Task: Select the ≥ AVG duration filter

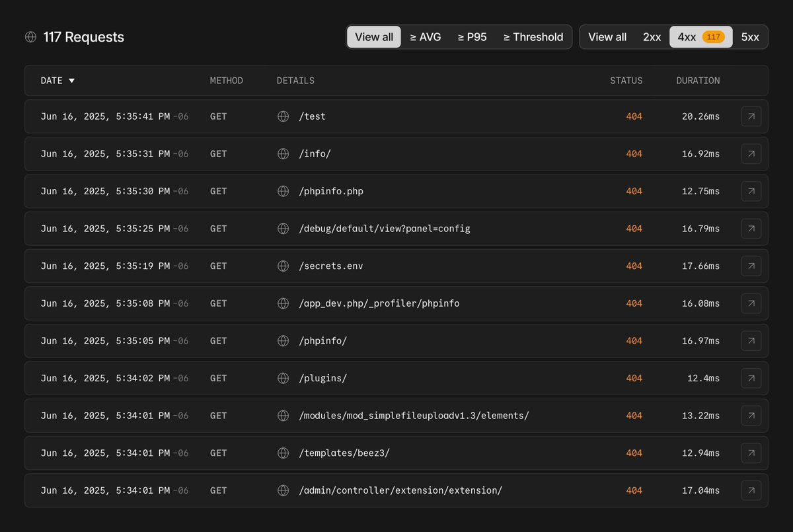Action: pyautogui.click(x=425, y=37)
